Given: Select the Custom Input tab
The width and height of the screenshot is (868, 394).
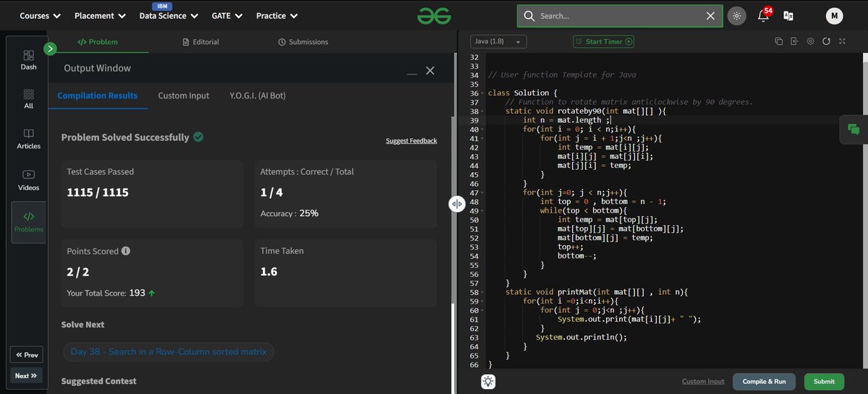Looking at the screenshot, I should click(184, 95).
